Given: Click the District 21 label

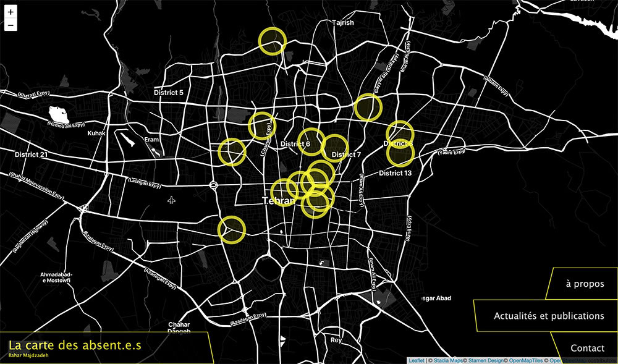Looking at the screenshot, I should [31, 154].
